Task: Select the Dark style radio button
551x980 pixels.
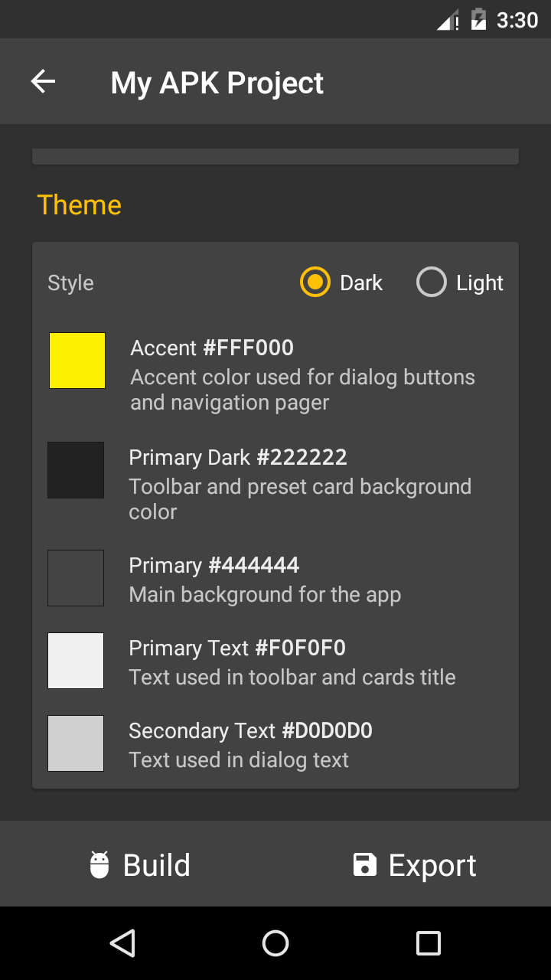Action: point(315,283)
